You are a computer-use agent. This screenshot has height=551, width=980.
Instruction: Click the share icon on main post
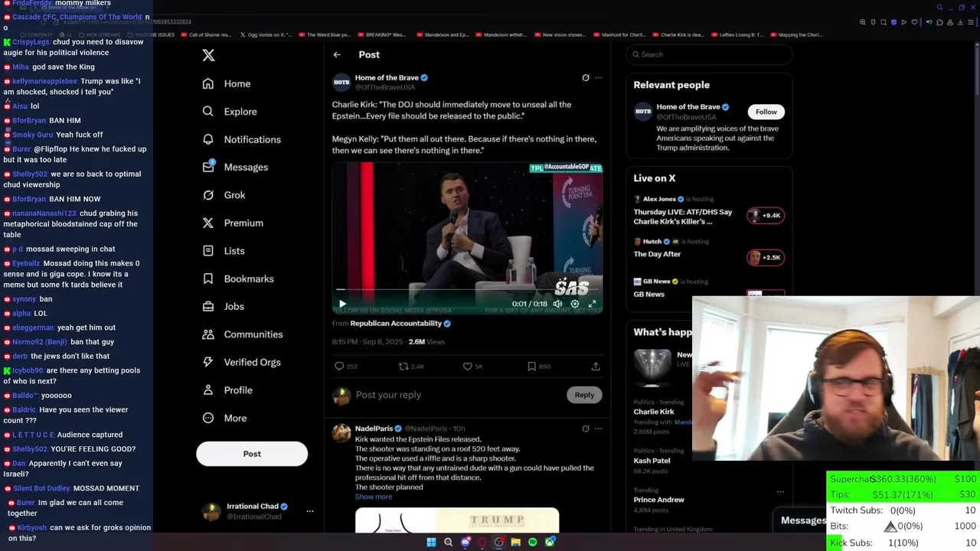pos(596,367)
